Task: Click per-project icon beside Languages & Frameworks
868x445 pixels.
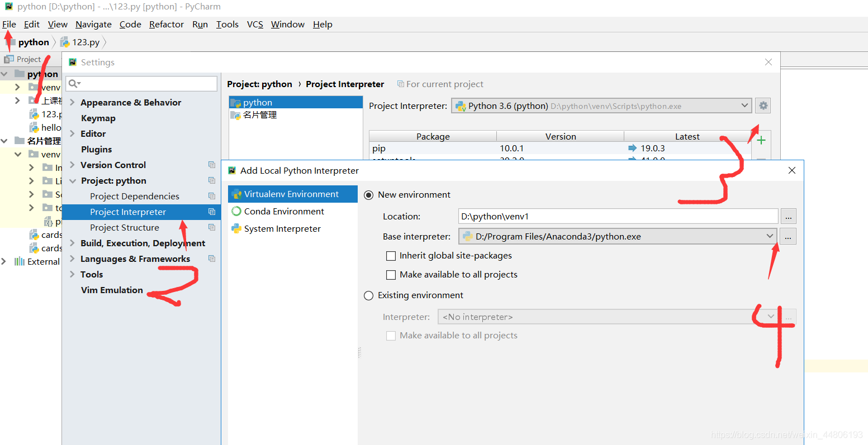Action: (x=212, y=259)
